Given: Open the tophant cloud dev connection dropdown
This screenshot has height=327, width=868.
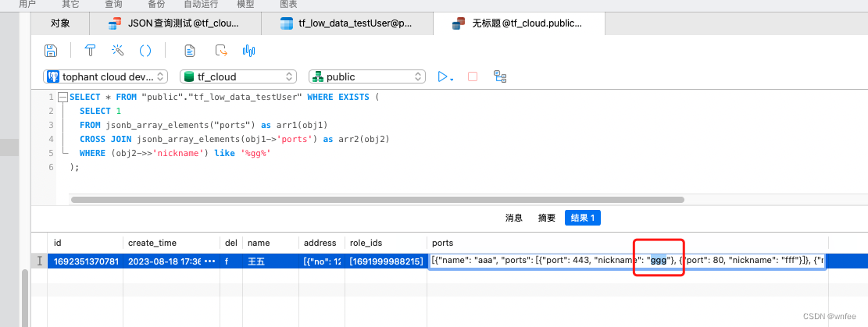Looking at the screenshot, I should point(105,77).
